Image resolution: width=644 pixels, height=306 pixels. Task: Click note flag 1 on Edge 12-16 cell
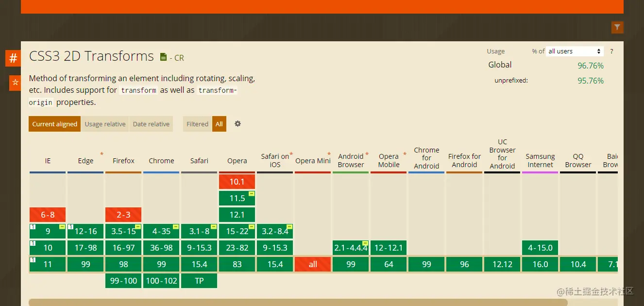(70, 227)
